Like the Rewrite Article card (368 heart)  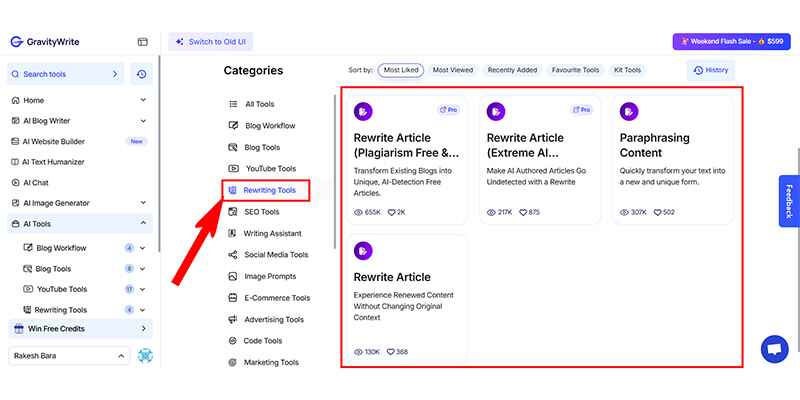(391, 352)
